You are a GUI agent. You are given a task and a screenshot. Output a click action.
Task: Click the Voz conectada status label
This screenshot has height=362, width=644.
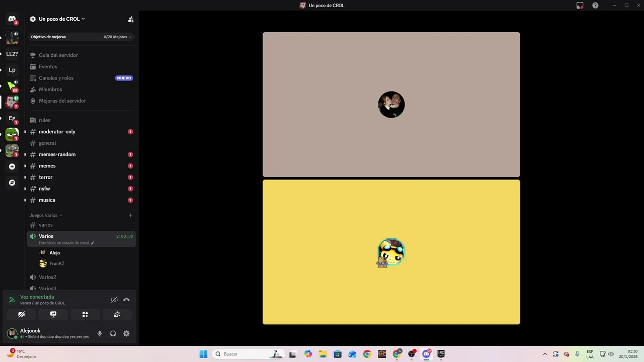tap(37, 297)
